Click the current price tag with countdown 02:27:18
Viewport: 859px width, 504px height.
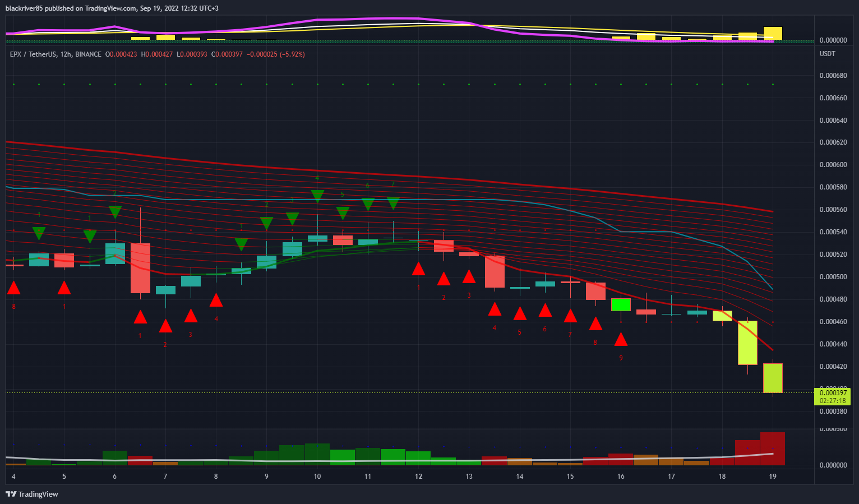[x=833, y=397]
